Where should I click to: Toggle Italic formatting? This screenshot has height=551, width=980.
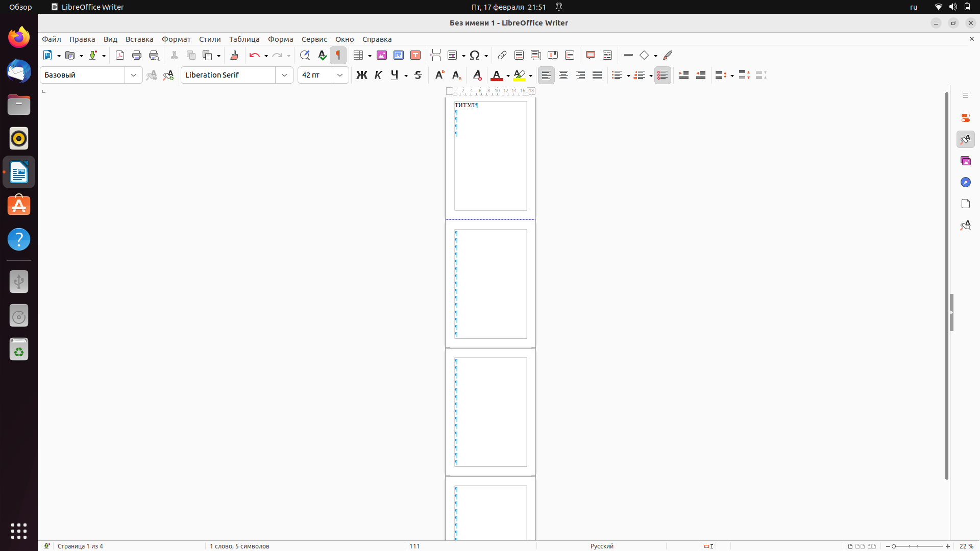coord(378,75)
